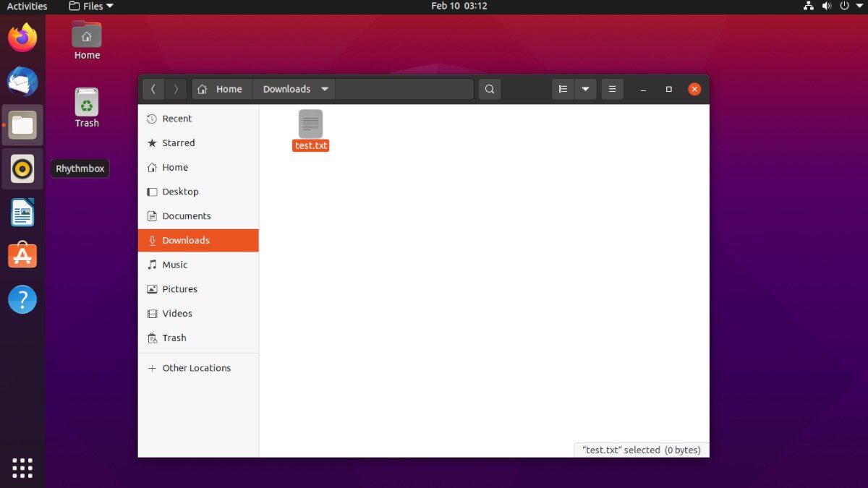Switch to list view layout
The image size is (868, 488).
click(x=563, y=89)
